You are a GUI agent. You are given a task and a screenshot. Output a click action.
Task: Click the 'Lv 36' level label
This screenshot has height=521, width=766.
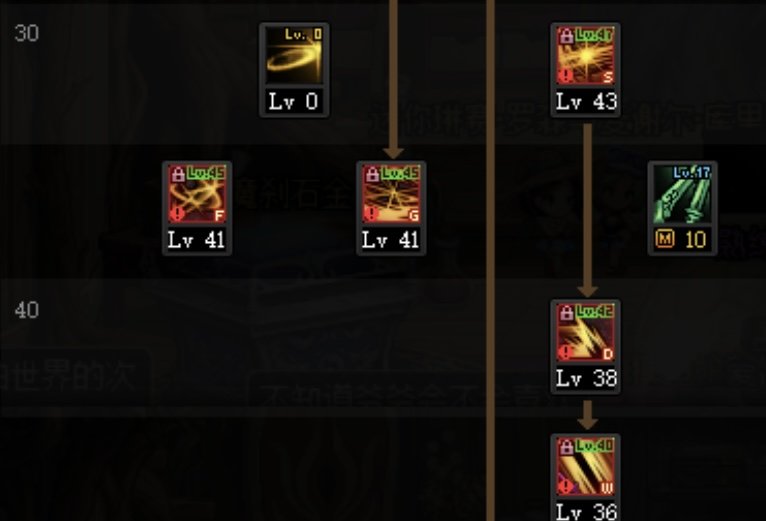[x=586, y=511]
